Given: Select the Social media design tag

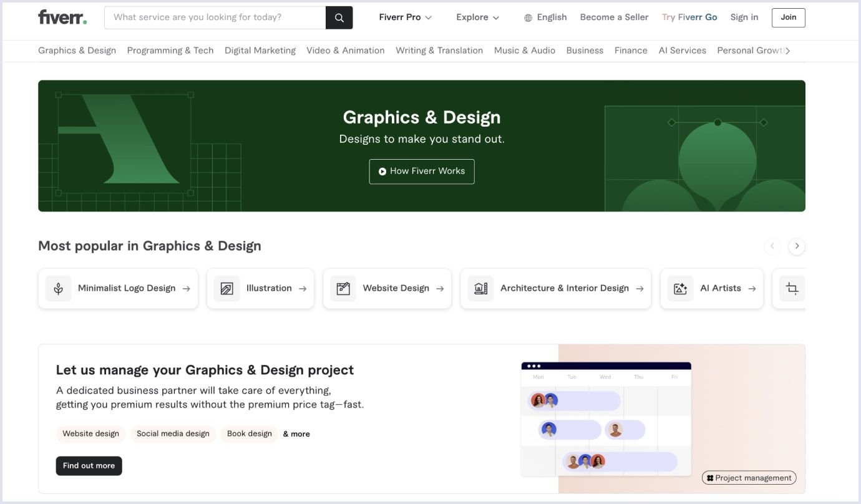Looking at the screenshot, I should (173, 434).
